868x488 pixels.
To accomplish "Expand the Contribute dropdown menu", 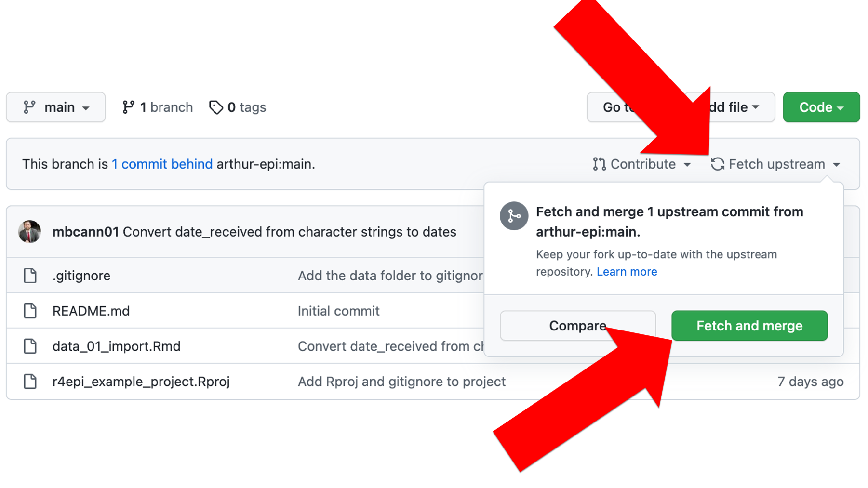I will click(x=642, y=164).
